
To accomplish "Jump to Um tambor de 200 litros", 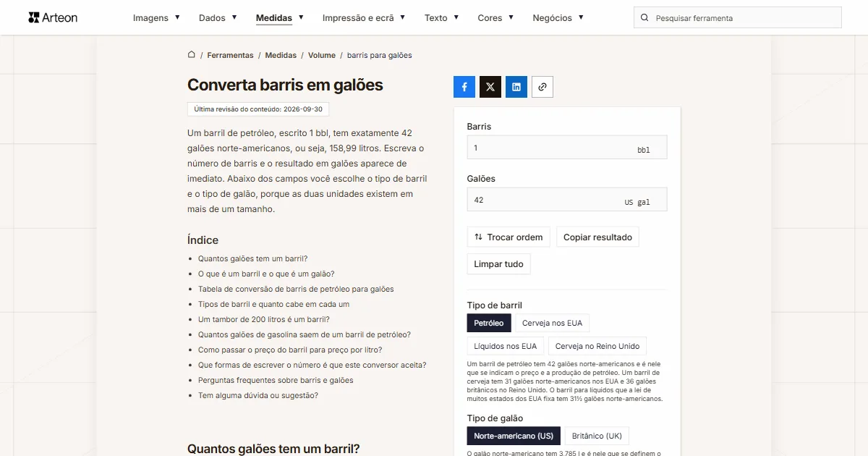I will point(264,319).
